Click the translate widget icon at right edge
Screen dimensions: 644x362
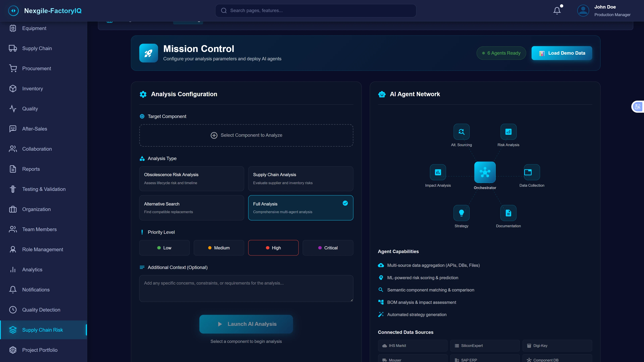637,107
